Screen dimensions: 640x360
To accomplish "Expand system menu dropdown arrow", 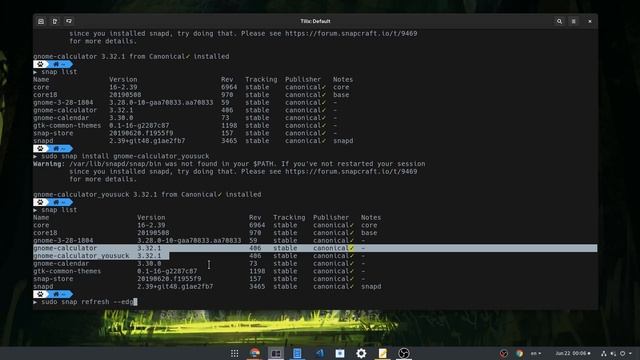I will pyautogui.click(x=630, y=353).
